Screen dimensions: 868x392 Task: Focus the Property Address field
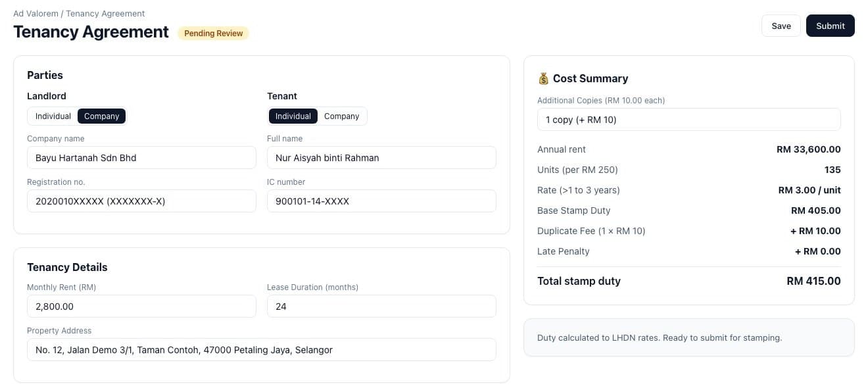(x=262, y=350)
